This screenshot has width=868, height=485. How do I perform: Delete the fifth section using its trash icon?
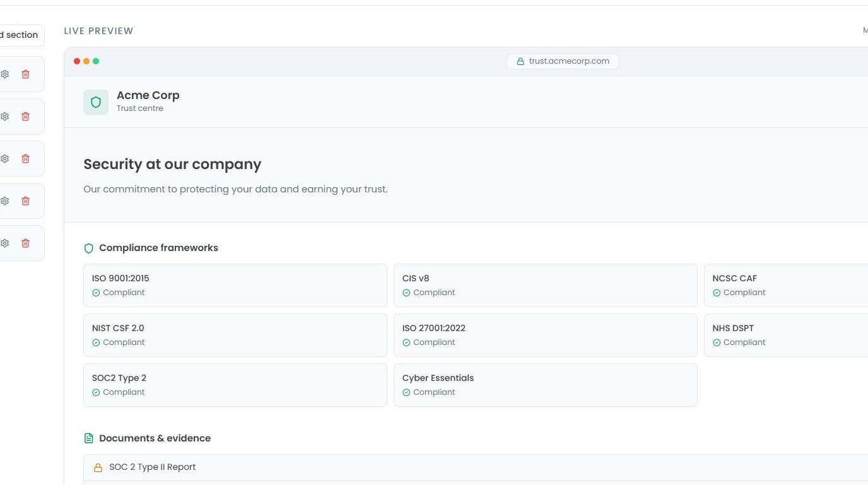coord(26,243)
